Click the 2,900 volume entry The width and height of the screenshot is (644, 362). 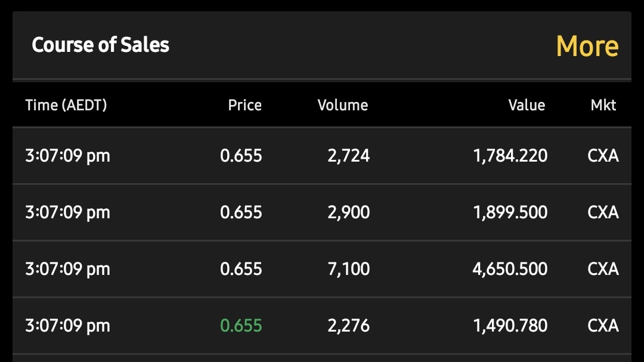point(349,212)
